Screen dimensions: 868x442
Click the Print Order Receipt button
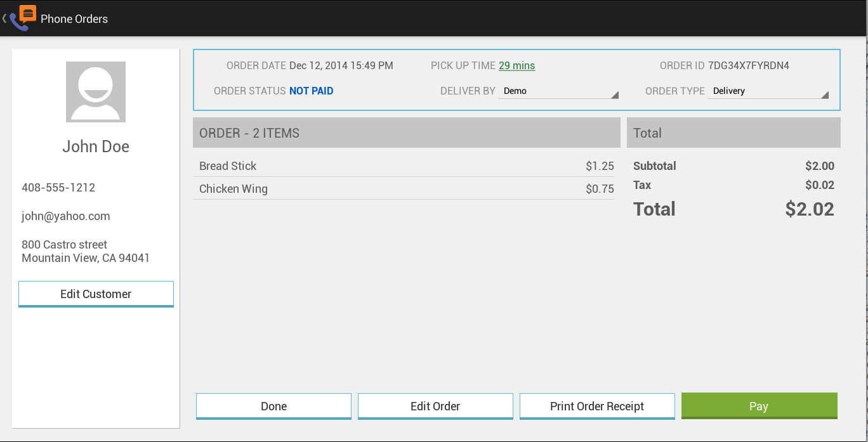[597, 406]
